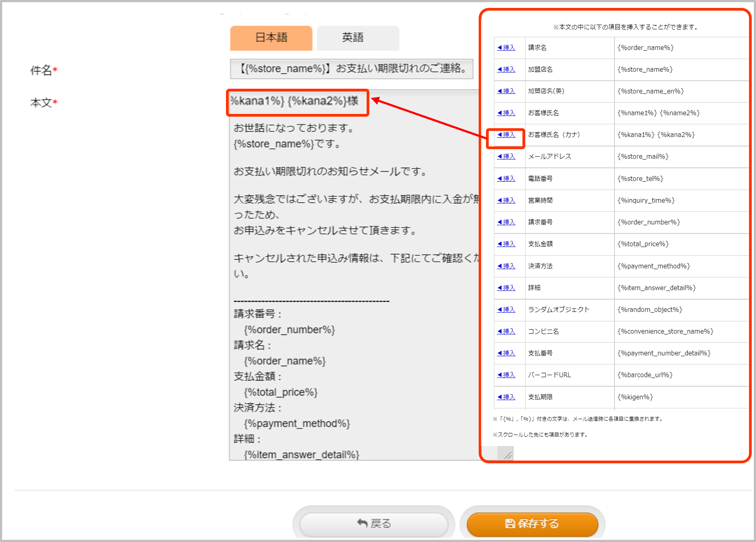Insert ランダムオブジェクト placeholder
Image resolution: width=756 pixels, height=542 pixels.
[506, 310]
